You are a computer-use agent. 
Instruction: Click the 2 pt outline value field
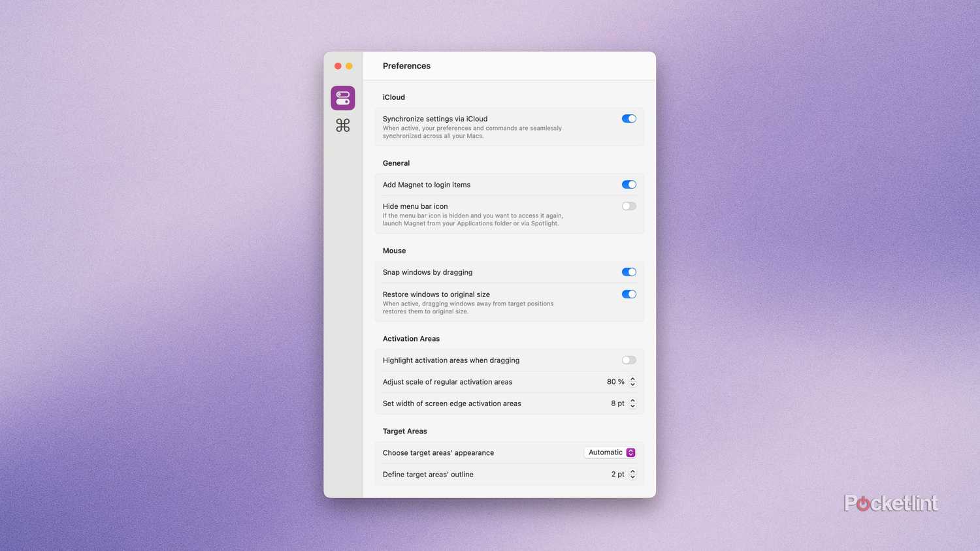point(617,474)
